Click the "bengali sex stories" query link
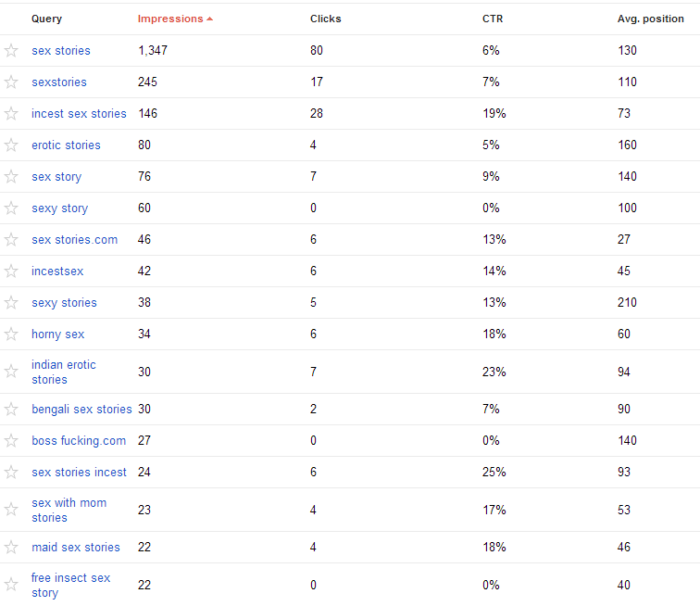700x606 pixels. point(81,410)
